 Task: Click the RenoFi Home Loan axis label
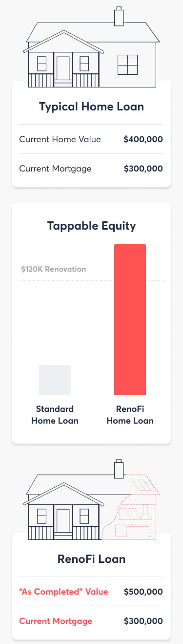click(x=130, y=414)
